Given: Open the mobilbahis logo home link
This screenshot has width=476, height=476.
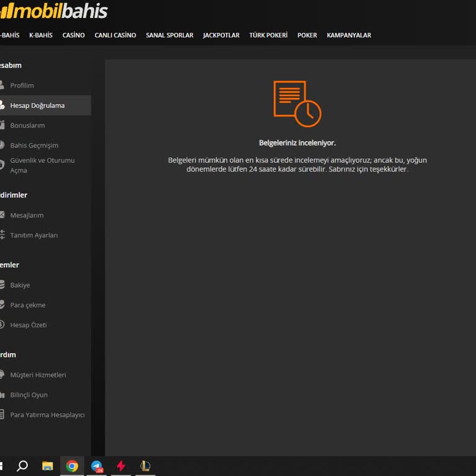Looking at the screenshot, I should tap(54, 11).
